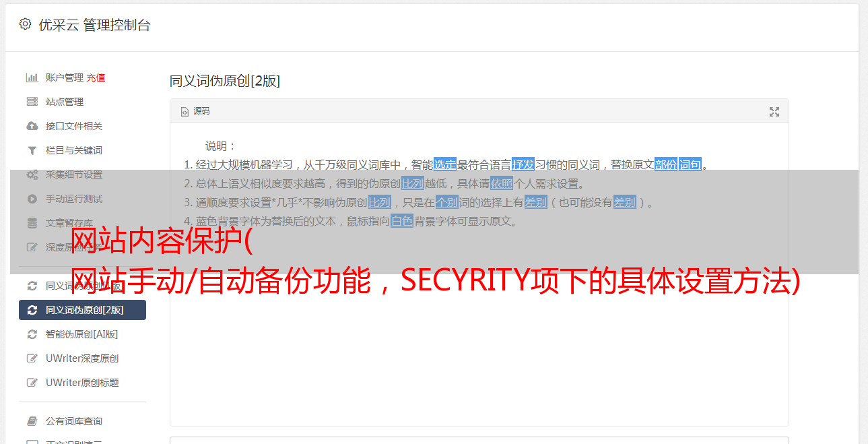
Task: Toggle the fullscreen icon in the editor toolbar
Action: (x=774, y=112)
